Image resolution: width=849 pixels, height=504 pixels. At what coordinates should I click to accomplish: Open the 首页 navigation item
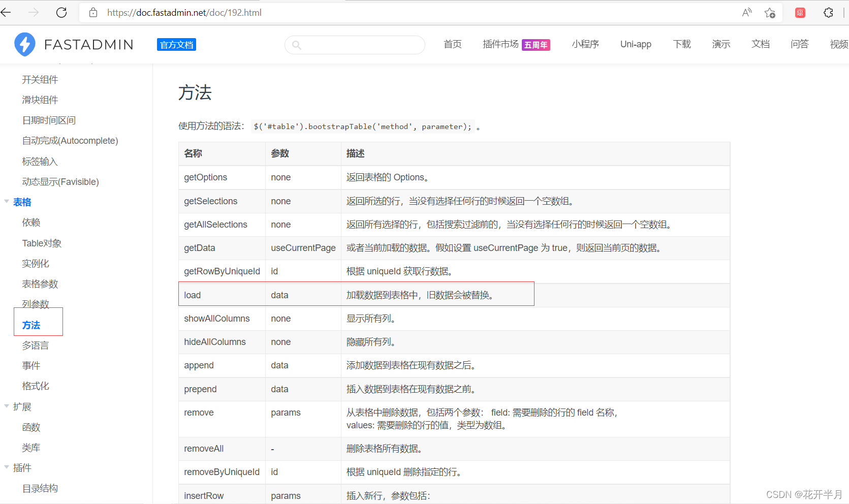click(x=452, y=44)
